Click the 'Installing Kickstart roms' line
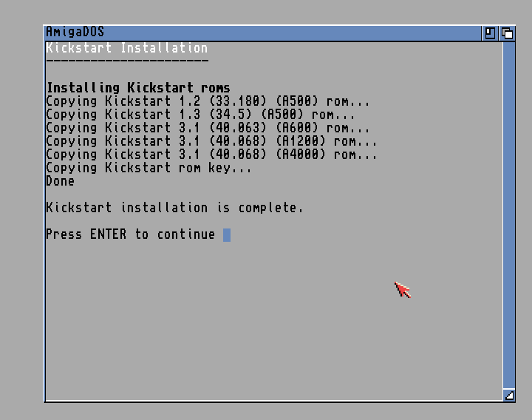This screenshot has height=420, width=532. coord(138,87)
